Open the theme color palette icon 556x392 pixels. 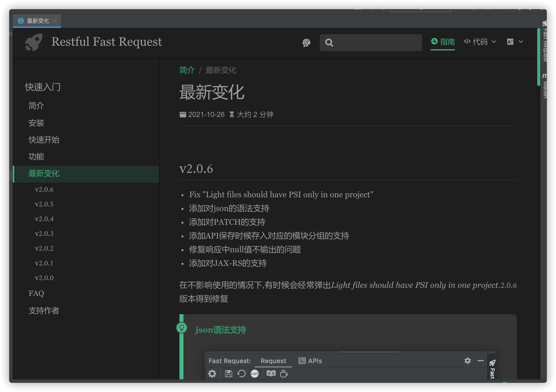306,42
